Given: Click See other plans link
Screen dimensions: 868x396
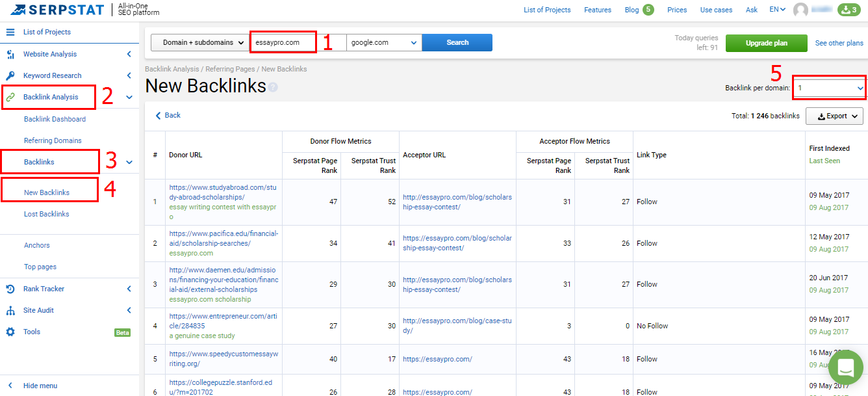Looking at the screenshot, I should pos(839,43).
